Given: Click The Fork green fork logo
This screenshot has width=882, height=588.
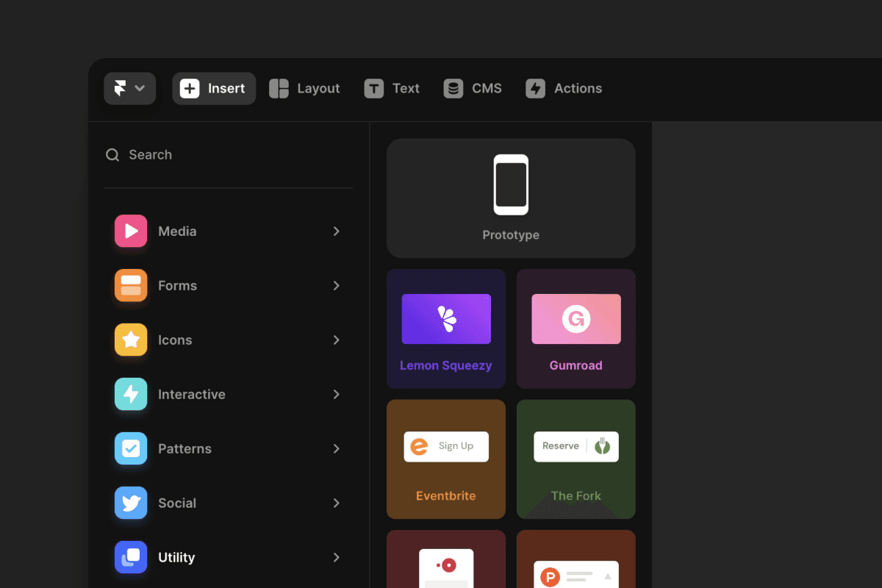Looking at the screenshot, I should point(603,446).
